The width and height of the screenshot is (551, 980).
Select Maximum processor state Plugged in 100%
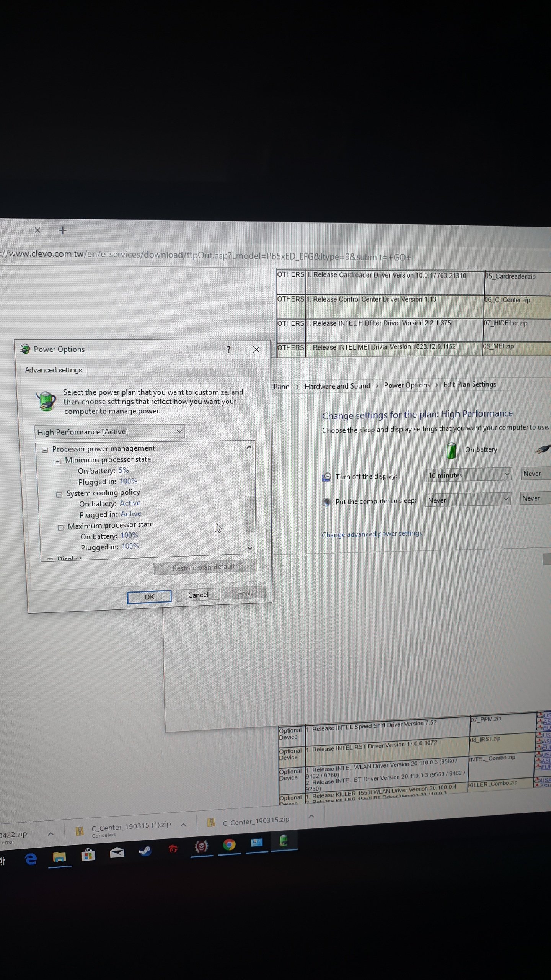(x=130, y=546)
